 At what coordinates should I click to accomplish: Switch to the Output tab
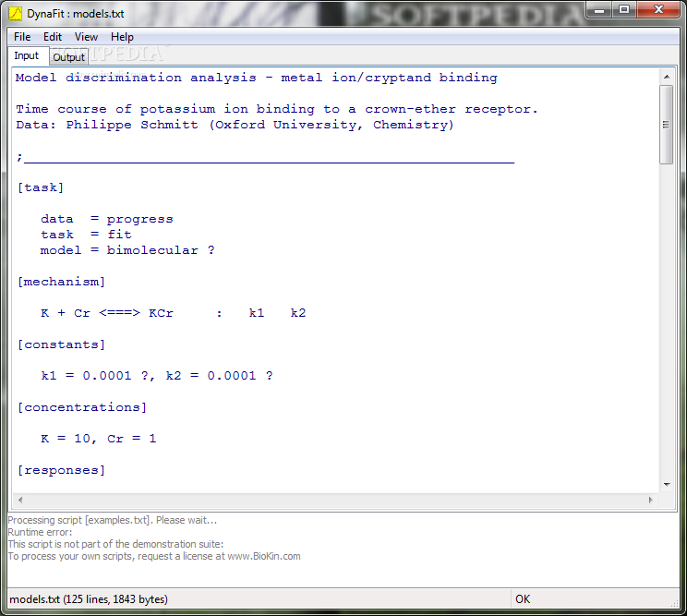(68, 57)
